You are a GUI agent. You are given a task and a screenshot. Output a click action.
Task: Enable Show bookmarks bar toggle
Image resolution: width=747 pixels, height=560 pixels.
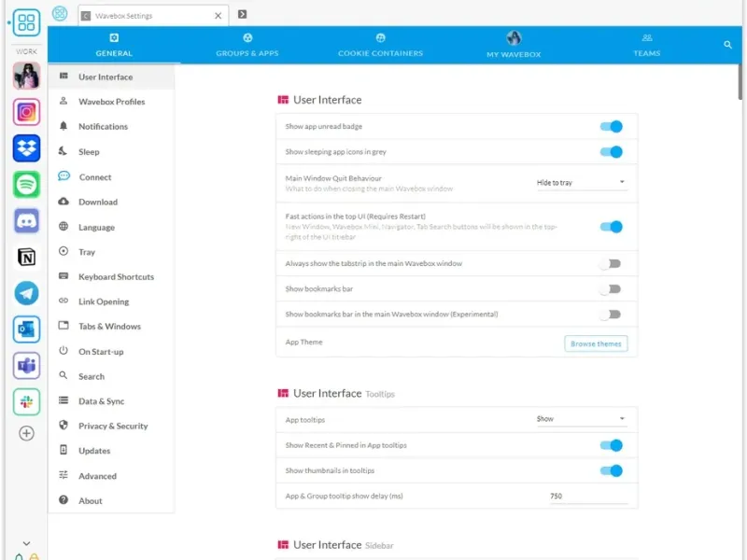611,289
